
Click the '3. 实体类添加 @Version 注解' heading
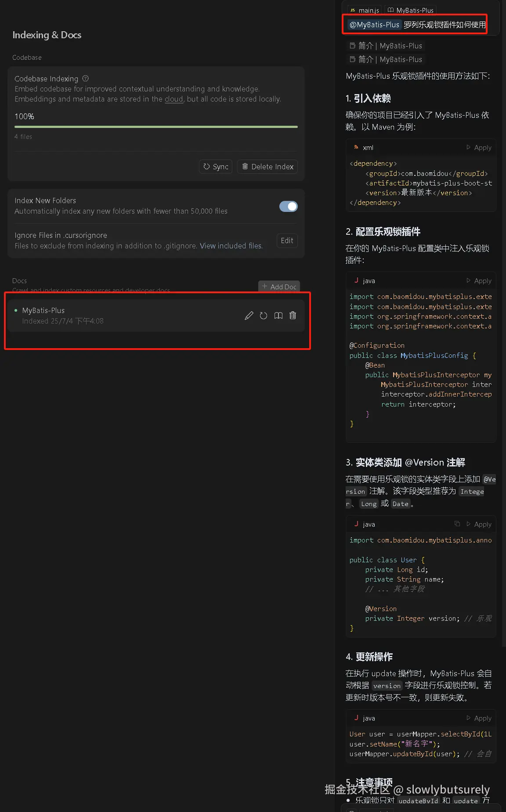pos(405,462)
